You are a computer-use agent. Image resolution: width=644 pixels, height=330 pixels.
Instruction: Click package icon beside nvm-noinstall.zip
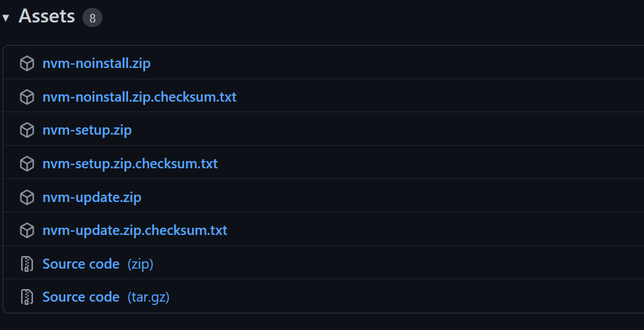click(x=26, y=63)
